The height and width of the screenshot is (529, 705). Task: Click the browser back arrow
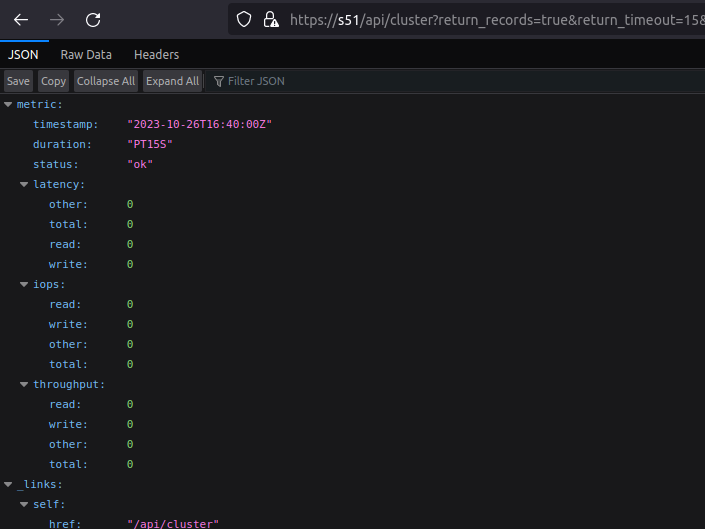tap(20, 19)
